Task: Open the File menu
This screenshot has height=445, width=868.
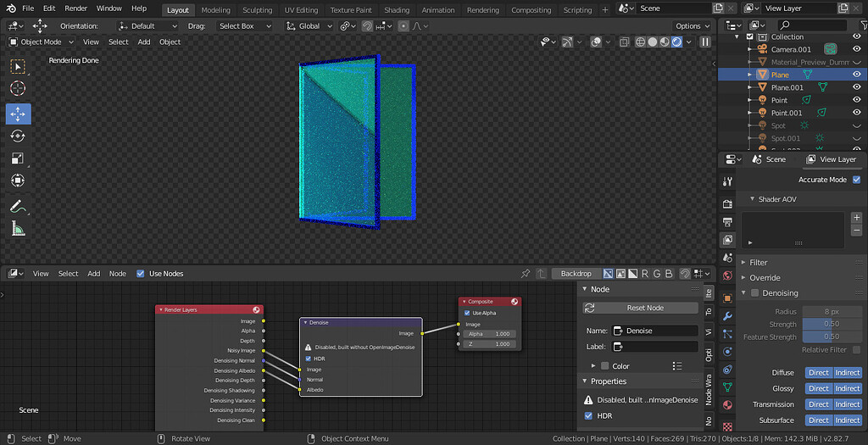Action: 28,8
